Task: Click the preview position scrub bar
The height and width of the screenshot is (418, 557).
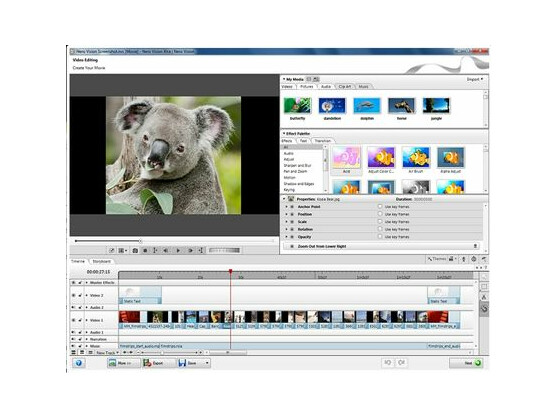Action: [x=175, y=241]
